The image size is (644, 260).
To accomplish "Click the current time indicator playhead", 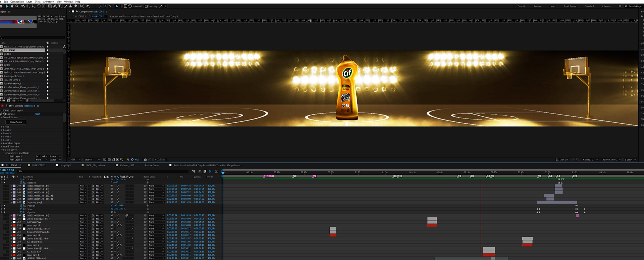I will pyautogui.click(x=223, y=172).
